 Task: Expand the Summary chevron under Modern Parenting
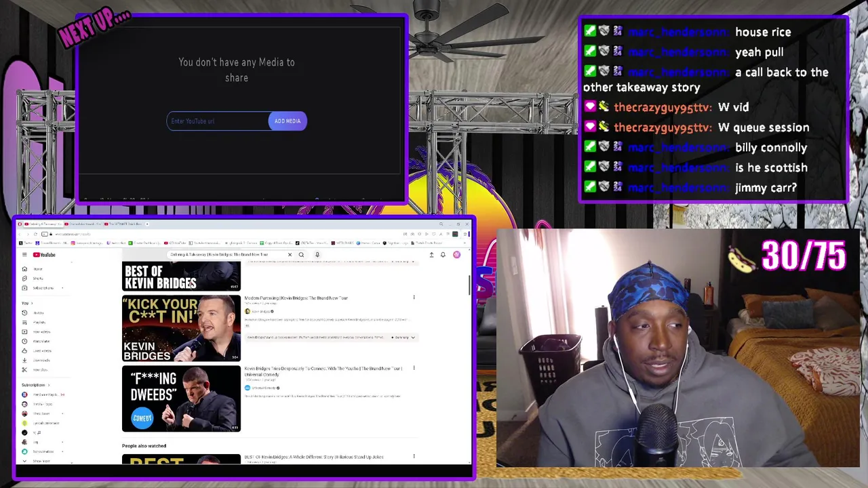(x=412, y=337)
